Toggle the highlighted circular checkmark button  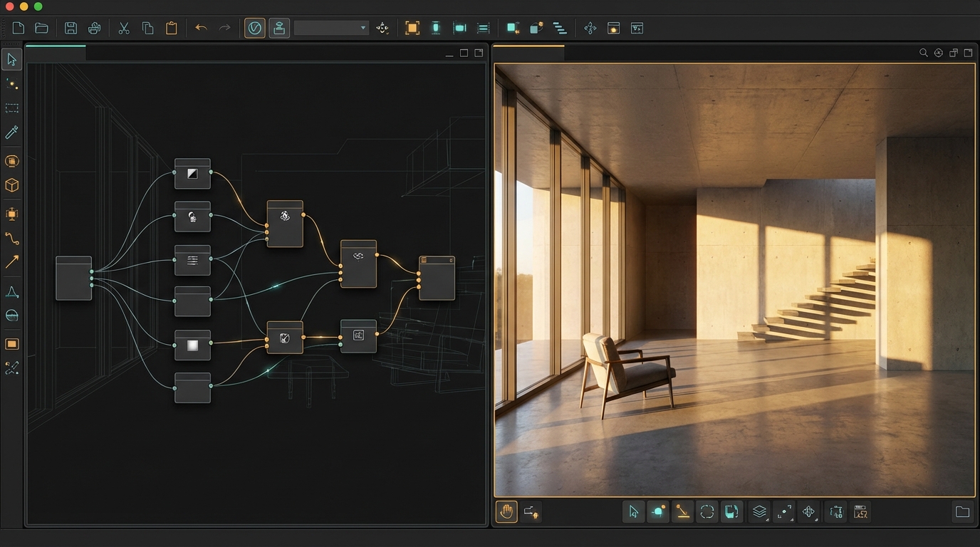click(x=254, y=28)
